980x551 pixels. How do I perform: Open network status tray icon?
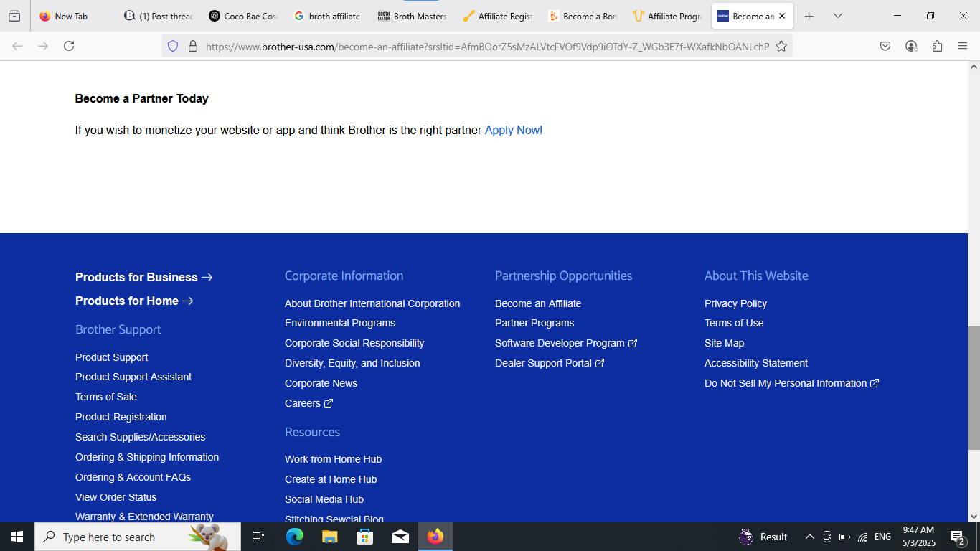(x=862, y=537)
